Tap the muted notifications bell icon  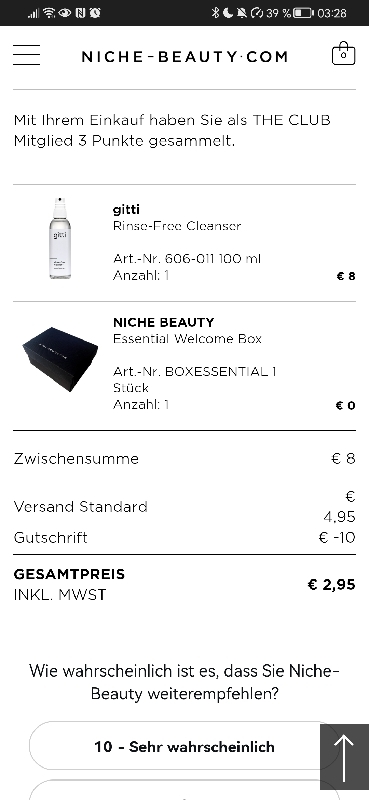coord(241,13)
